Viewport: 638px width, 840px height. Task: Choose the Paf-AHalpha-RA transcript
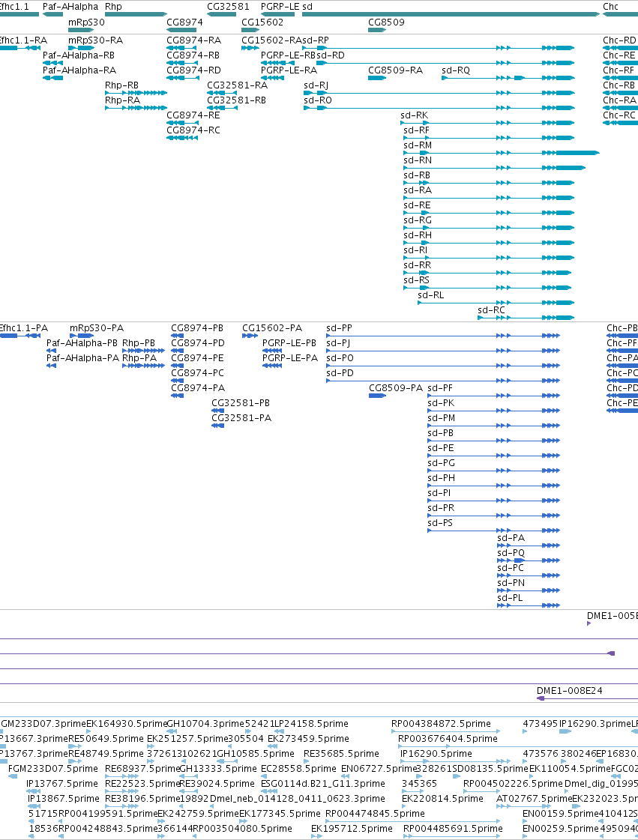pos(52,78)
